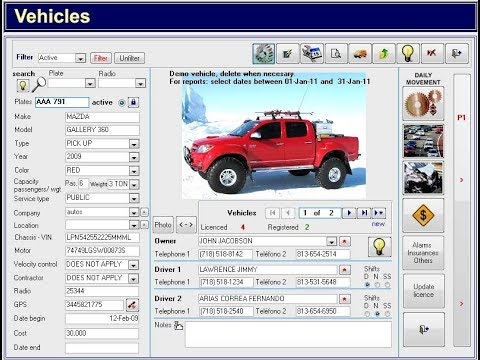Click the Update licence button
Screen dimensions: 480x360
pos(424,291)
